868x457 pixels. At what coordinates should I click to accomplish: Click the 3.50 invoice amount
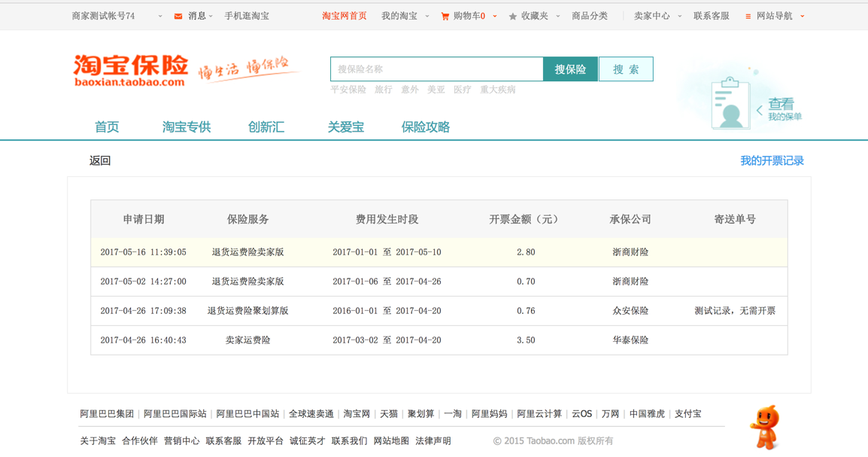[526, 340]
